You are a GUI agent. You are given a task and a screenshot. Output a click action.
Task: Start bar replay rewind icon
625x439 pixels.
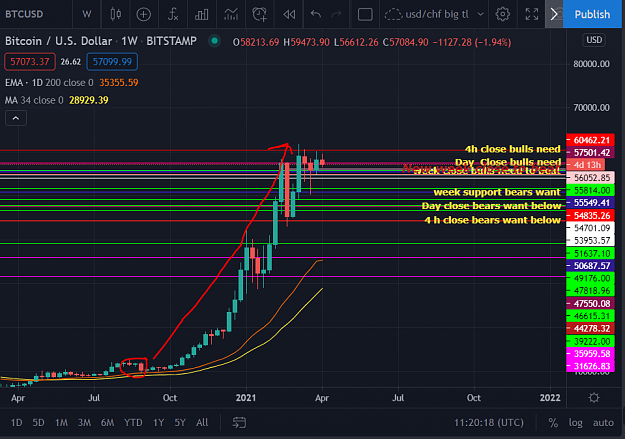tap(289, 14)
